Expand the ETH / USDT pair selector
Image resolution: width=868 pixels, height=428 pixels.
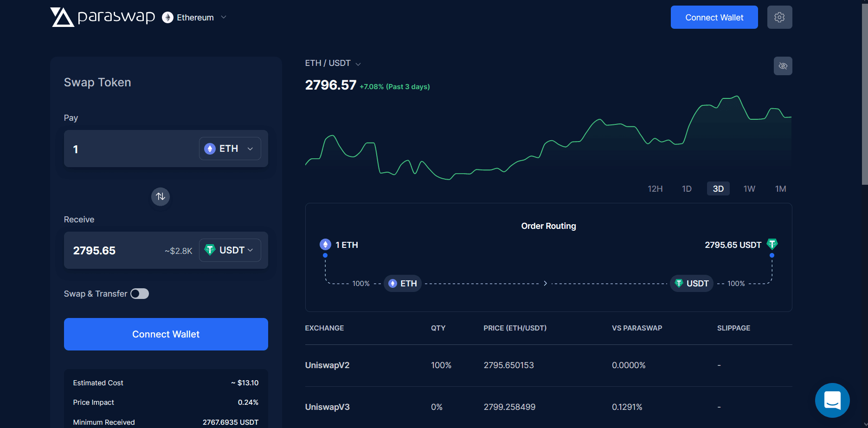click(333, 63)
